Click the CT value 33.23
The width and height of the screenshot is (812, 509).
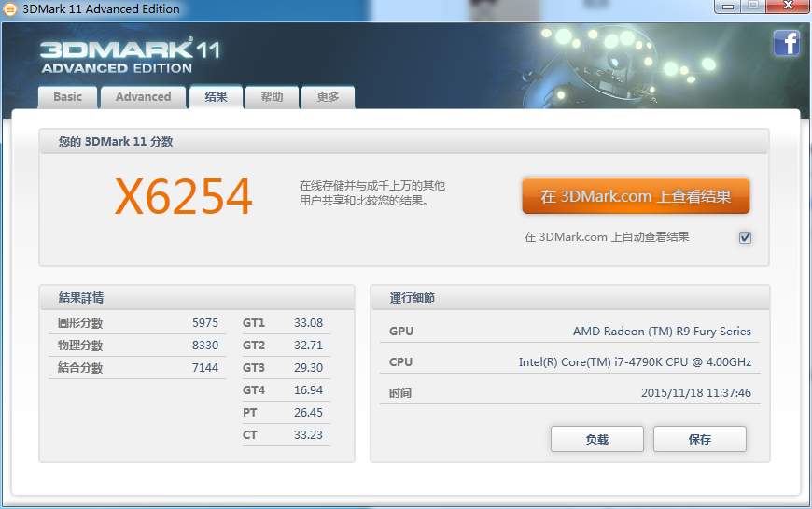click(308, 435)
